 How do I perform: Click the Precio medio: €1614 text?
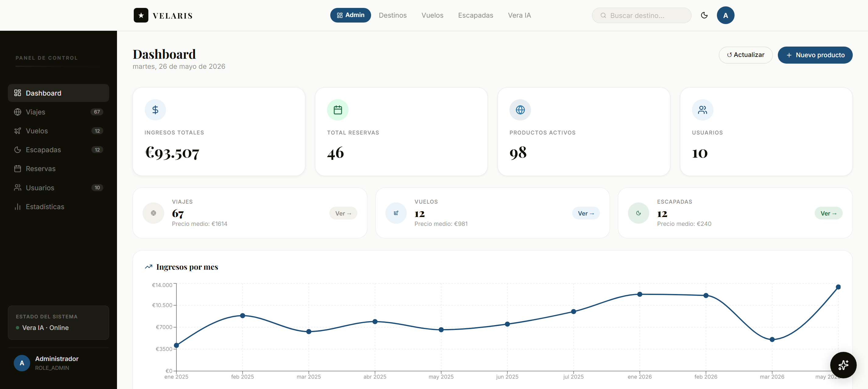tap(200, 224)
